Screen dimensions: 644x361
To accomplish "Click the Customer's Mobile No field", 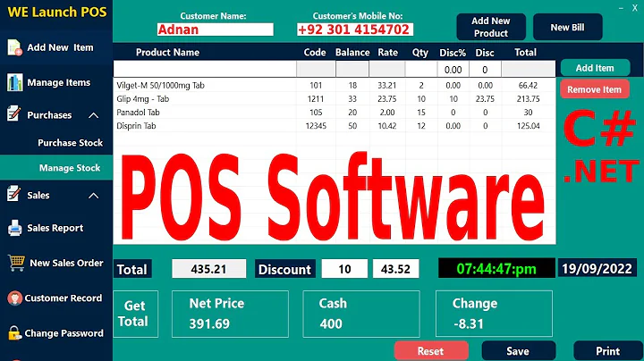I will point(355,29).
